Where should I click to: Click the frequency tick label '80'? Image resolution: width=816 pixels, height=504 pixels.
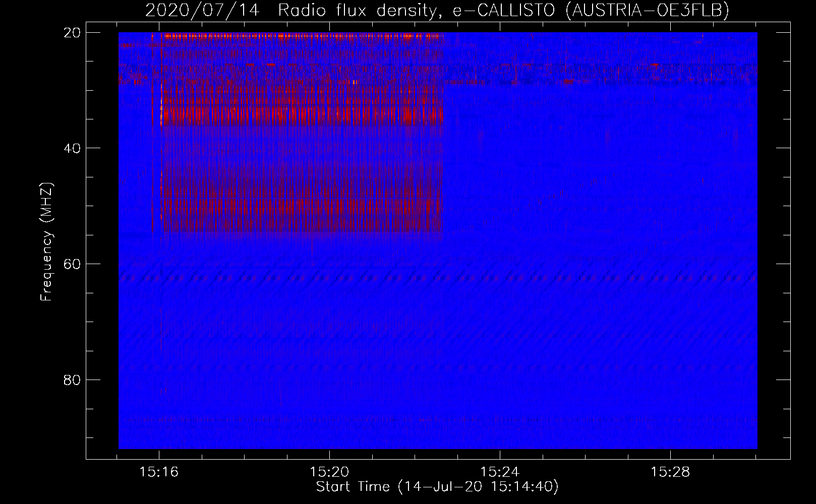pyautogui.click(x=72, y=380)
